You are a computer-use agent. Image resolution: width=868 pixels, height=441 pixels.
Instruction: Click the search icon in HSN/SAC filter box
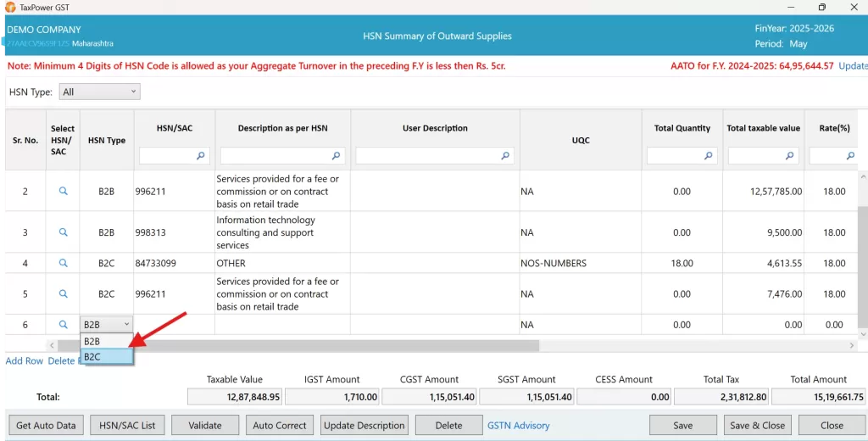click(x=200, y=156)
